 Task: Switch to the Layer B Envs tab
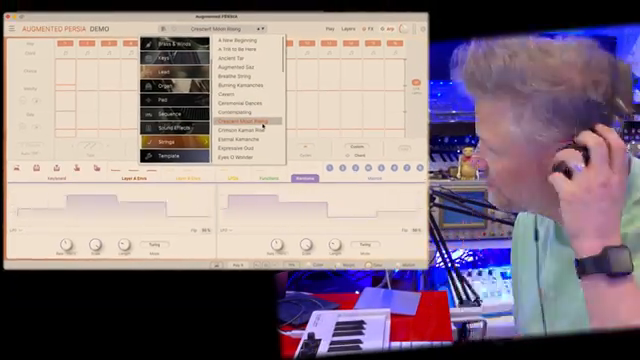188,178
